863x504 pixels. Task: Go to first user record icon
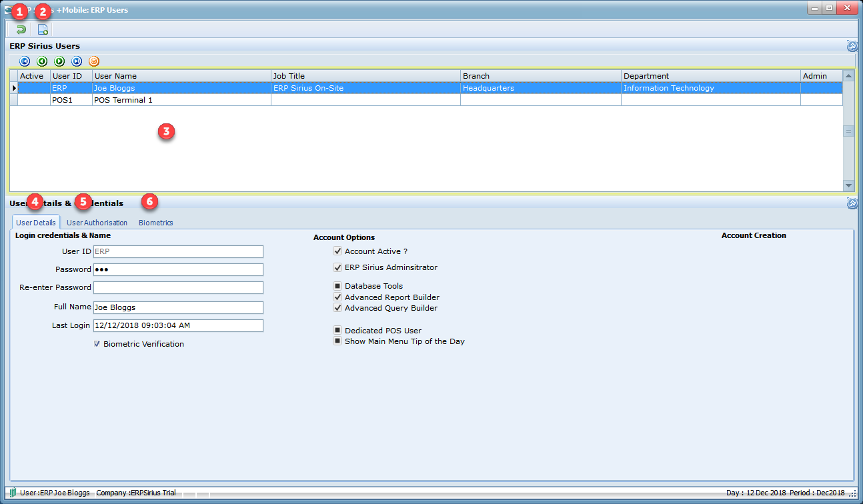tap(25, 61)
